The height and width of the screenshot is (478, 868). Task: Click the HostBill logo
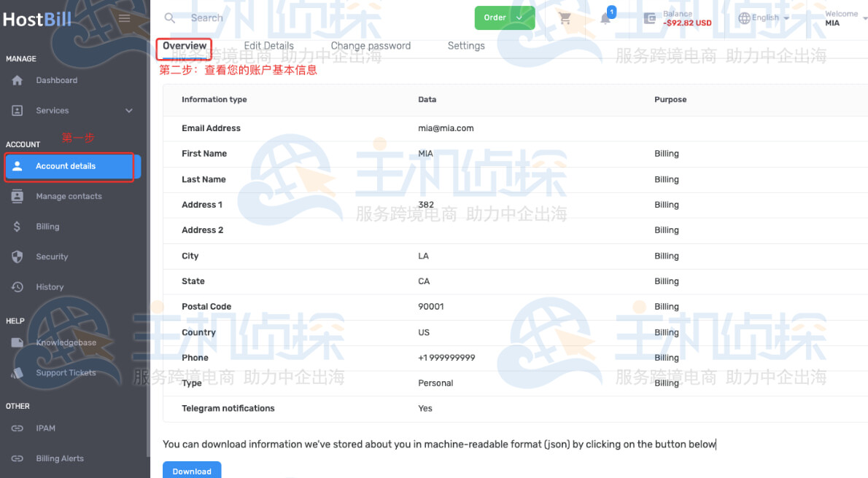pos(37,17)
